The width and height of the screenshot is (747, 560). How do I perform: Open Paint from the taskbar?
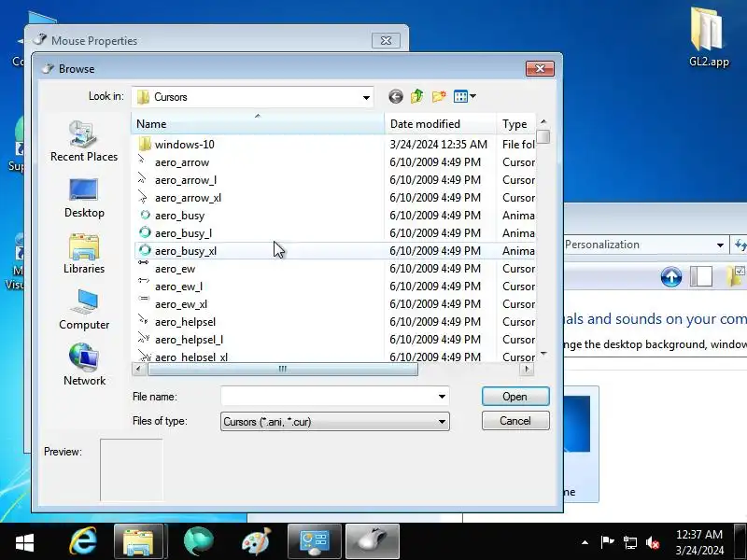coord(256,542)
